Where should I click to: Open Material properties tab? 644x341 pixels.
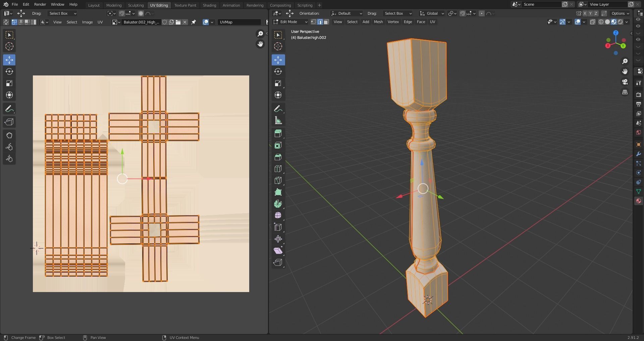pos(638,201)
